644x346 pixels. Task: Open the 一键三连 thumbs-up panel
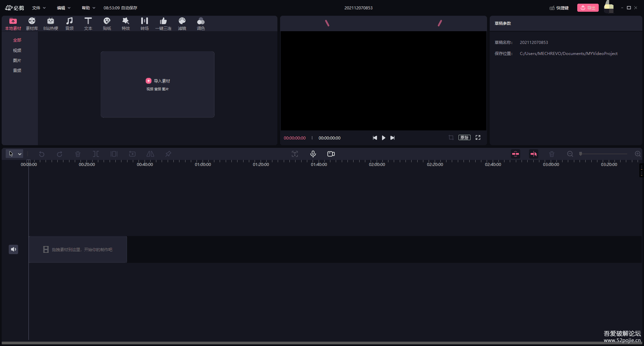(163, 24)
